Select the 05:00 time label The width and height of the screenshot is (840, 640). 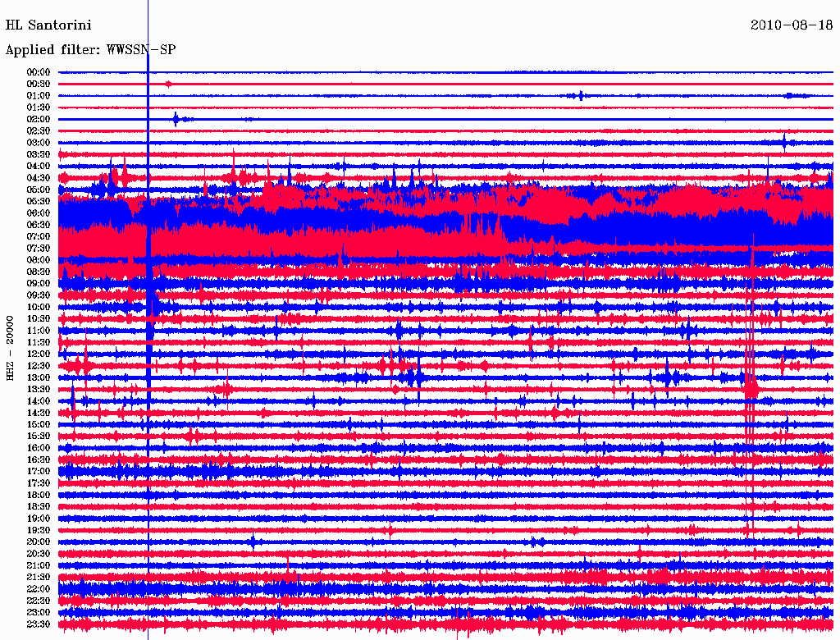click(39, 190)
